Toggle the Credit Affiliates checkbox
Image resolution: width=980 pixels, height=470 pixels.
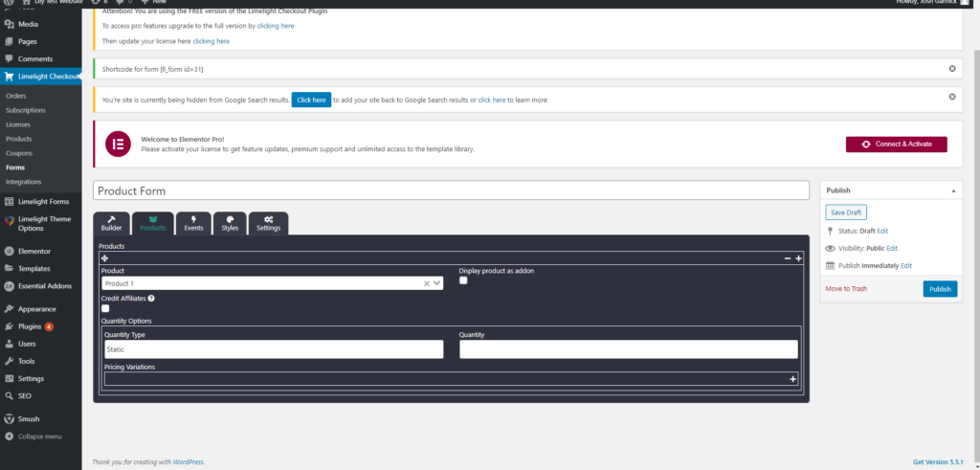click(x=105, y=308)
